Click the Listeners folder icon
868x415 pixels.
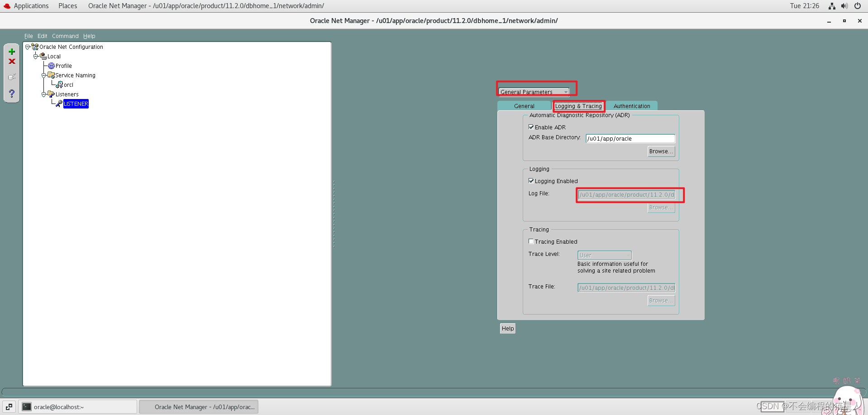click(51, 94)
